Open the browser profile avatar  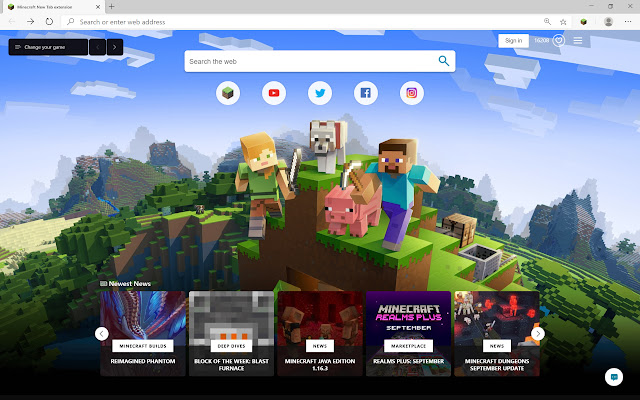tap(608, 22)
